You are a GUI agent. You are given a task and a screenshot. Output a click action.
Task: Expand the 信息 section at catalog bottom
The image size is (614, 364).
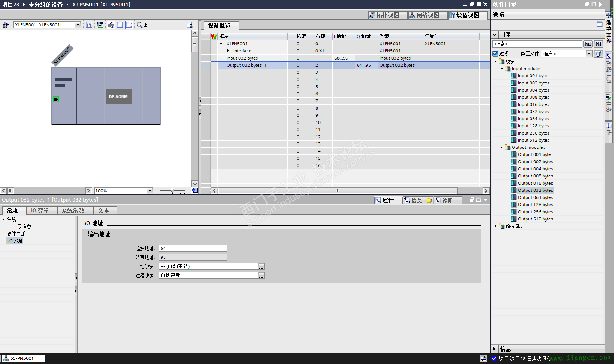click(494, 349)
